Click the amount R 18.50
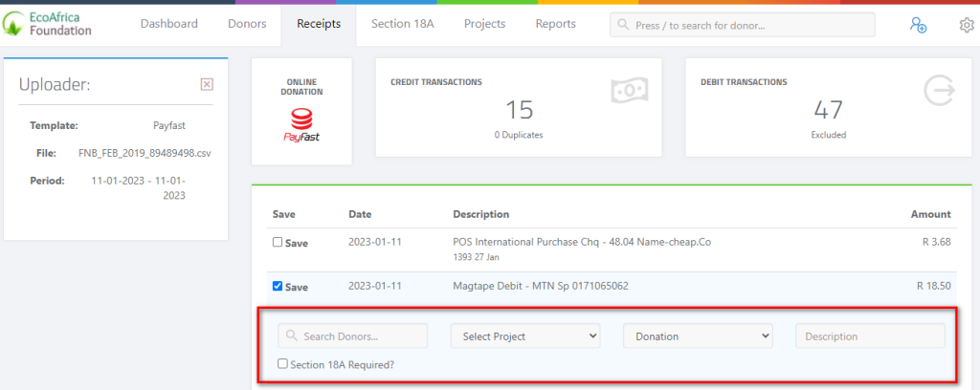Viewport: 980px width, 390px height. [x=934, y=286]
